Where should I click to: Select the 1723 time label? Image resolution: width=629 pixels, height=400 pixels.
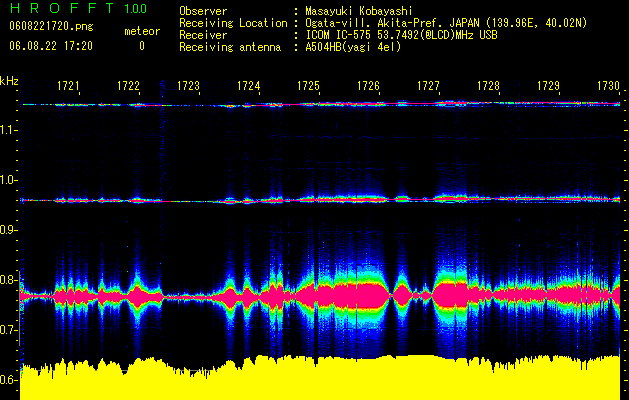click(x=188, y=85)
